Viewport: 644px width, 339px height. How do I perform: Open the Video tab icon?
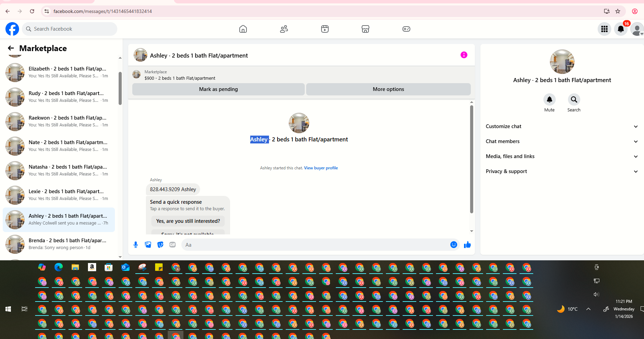[325, 29]
